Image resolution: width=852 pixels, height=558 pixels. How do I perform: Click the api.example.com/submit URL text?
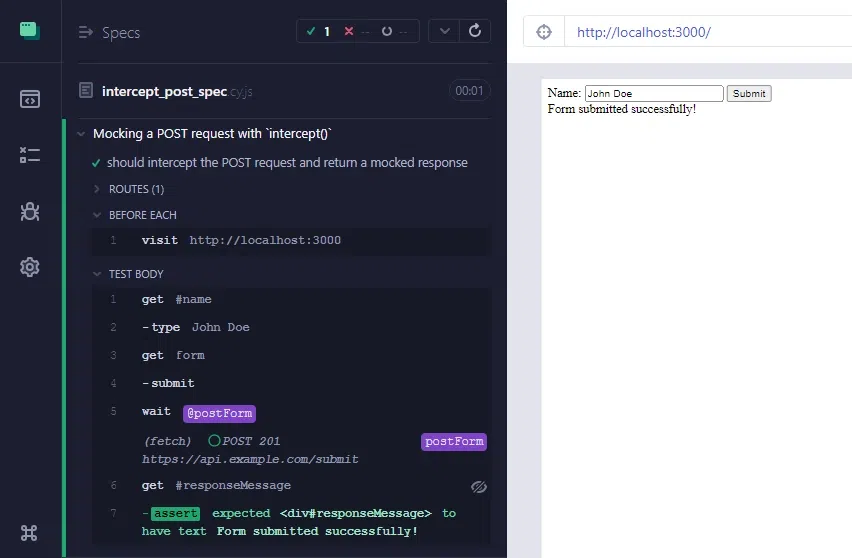pyautogui.click(x=250, y=460)
